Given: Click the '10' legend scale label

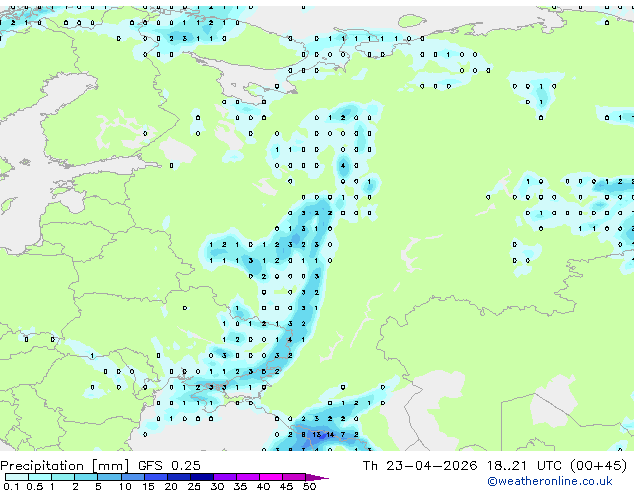Looking at the screenshot, I should [125, 486].
